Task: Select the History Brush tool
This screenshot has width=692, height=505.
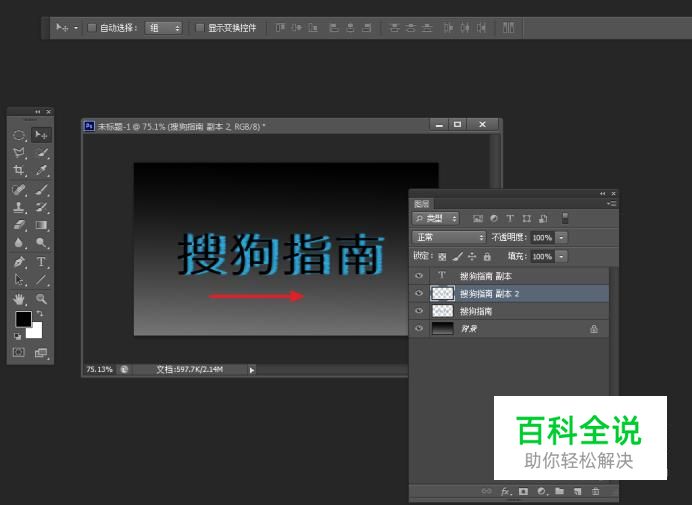Action: (x=41, y=207)
